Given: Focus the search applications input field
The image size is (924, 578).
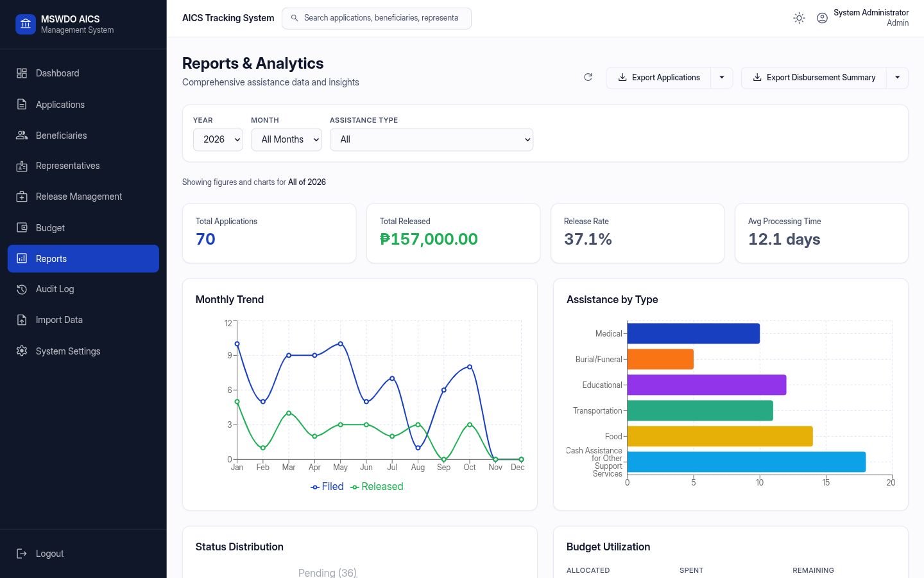Looking at the screenshot, I should pos(377,18).
